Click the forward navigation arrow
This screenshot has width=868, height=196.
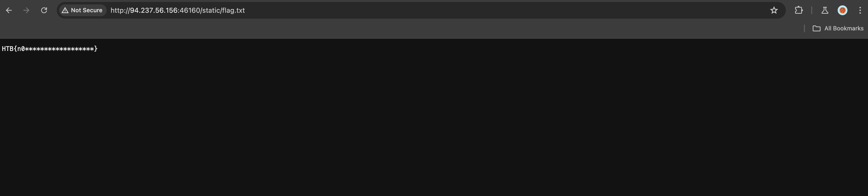[26, 11]
